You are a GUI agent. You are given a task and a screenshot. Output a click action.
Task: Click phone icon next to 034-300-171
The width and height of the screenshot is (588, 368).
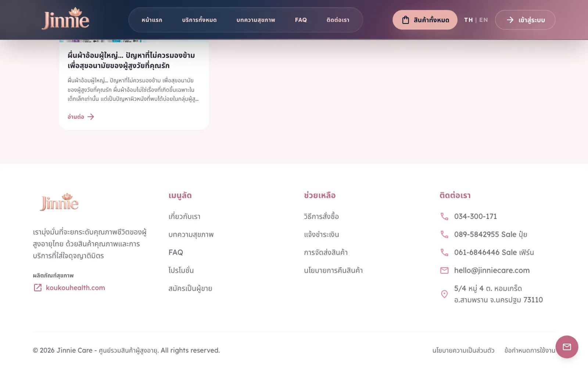444,216
